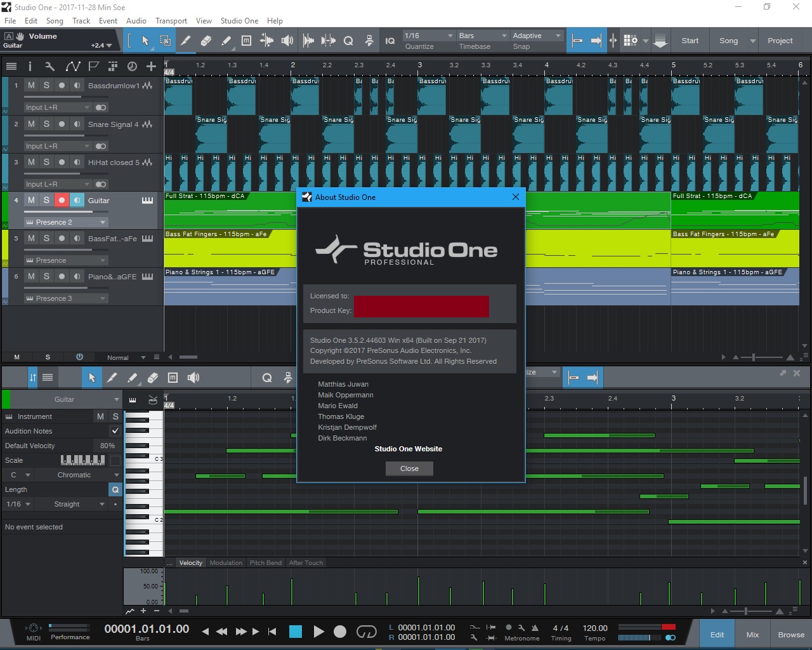Activate the Mute tool in main toolbar
The image size is (812, 650).
tap(247, 41)
